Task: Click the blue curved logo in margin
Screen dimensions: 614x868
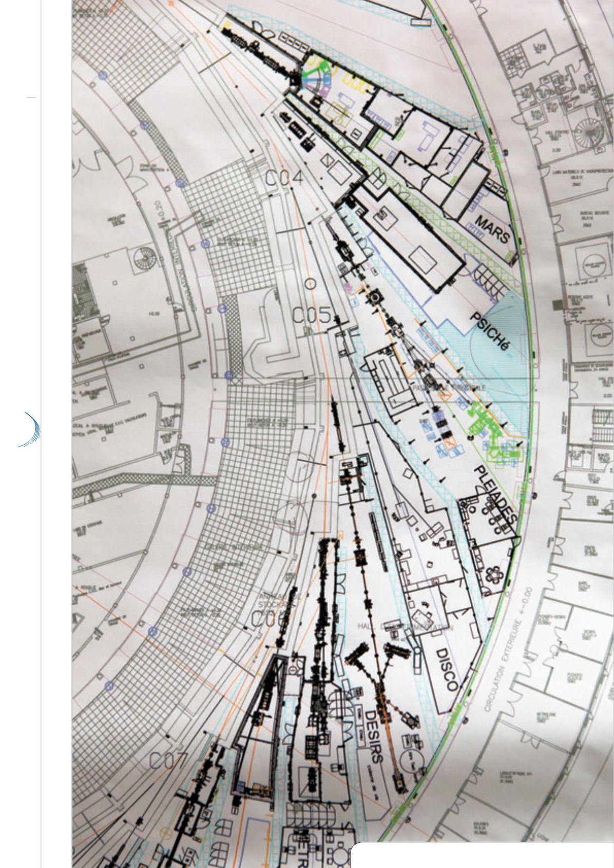Action: (x=30, y=429)
